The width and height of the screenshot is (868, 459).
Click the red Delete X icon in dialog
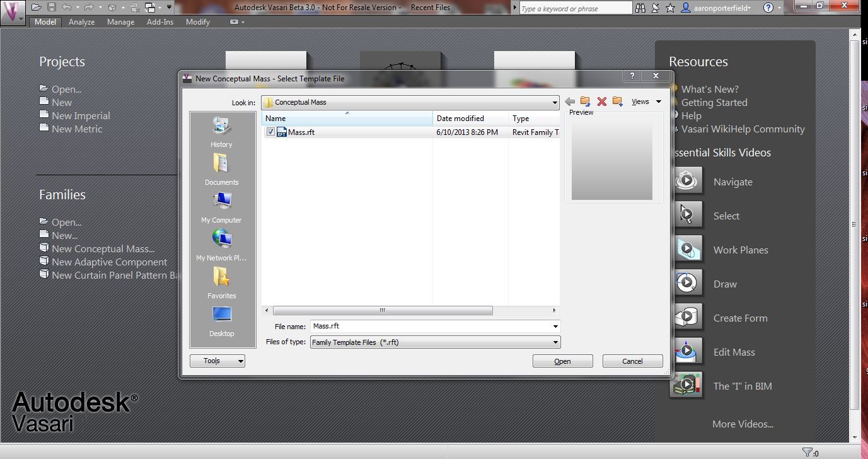point(601,102)
